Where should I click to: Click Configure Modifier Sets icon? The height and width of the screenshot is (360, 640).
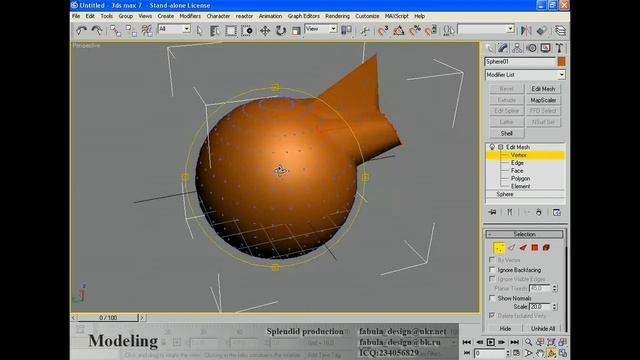click(x=557, y=212)
